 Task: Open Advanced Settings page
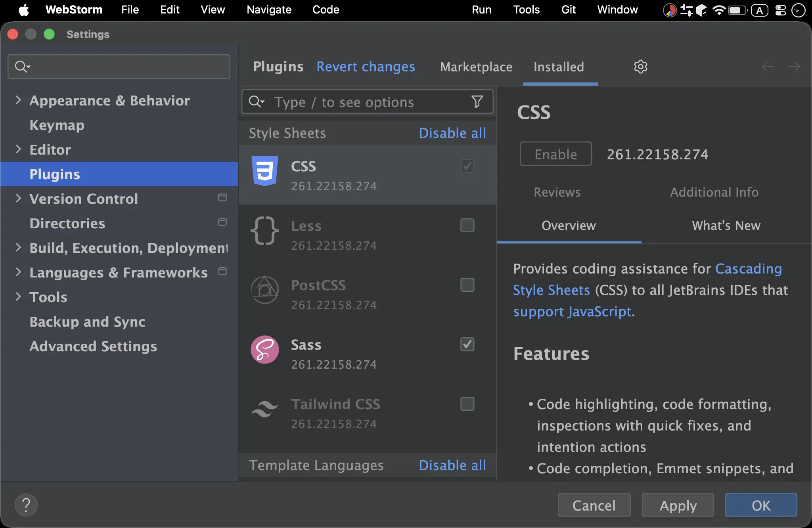point(94,346)
